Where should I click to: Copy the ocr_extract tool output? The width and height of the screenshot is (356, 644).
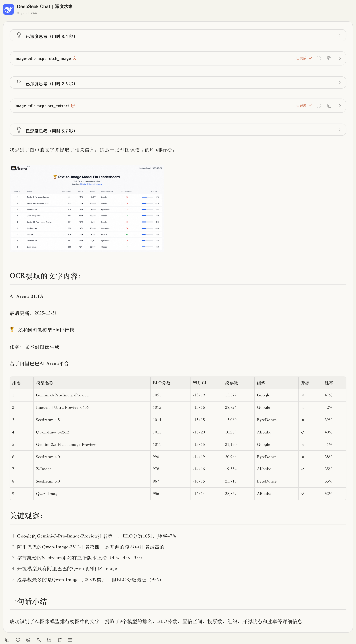[x=329, y=105]
